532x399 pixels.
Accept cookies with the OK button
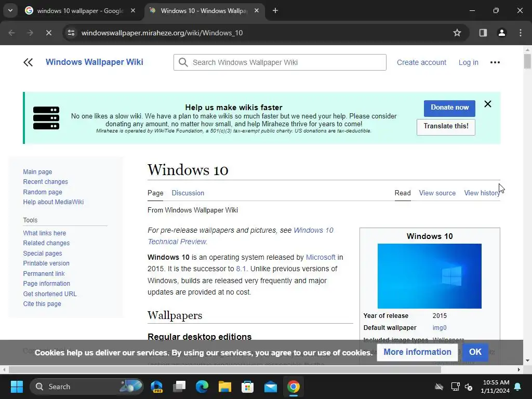[x=475, y=352]
